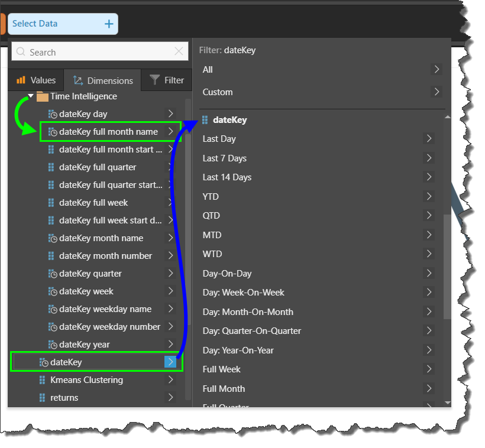Expand the Kmeans Clustering chevron
485x448 pixels.
point(170,379)
